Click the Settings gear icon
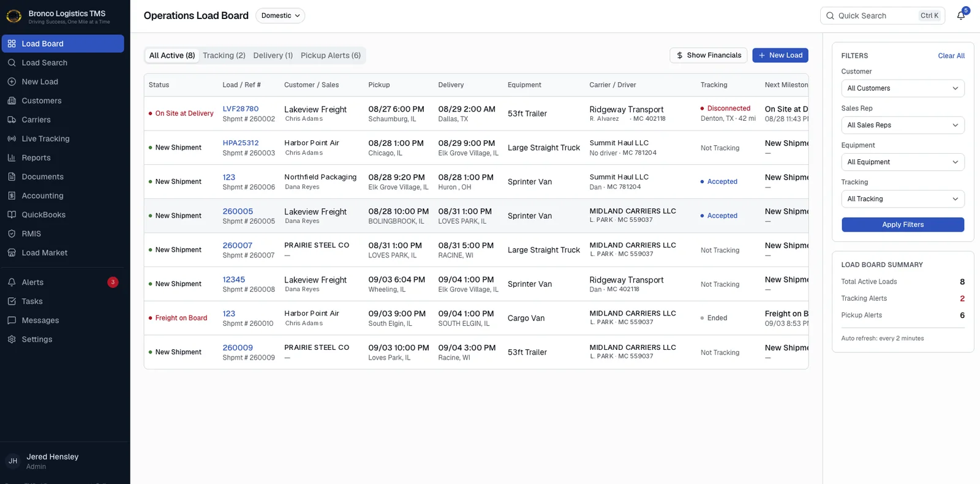980x484 pixels. 12,339
